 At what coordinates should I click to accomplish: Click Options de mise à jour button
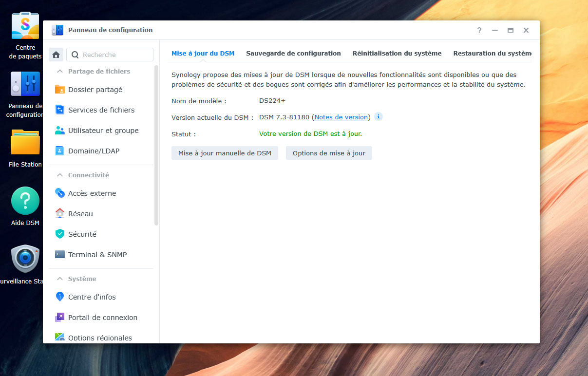pyautogui.click(x=329, y=153)
